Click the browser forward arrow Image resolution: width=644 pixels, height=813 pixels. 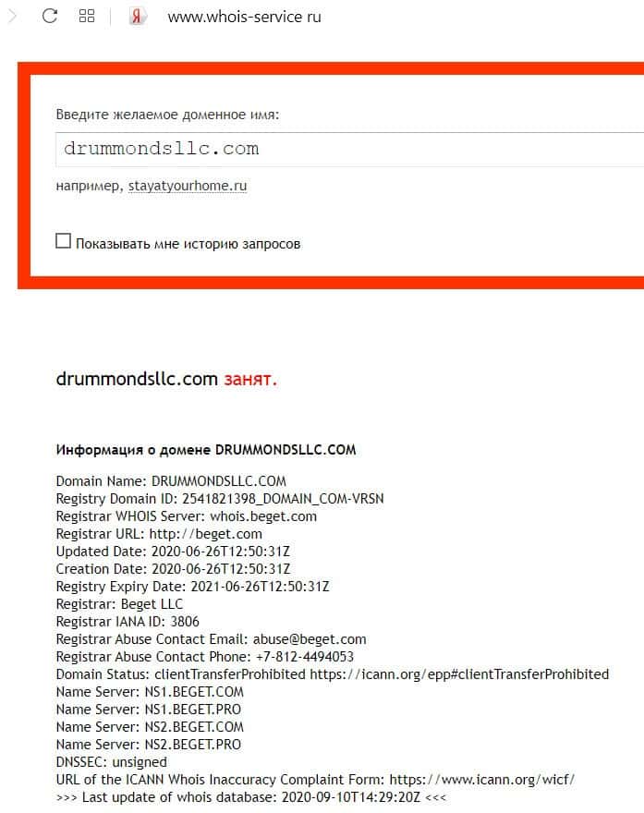point(12,16)
